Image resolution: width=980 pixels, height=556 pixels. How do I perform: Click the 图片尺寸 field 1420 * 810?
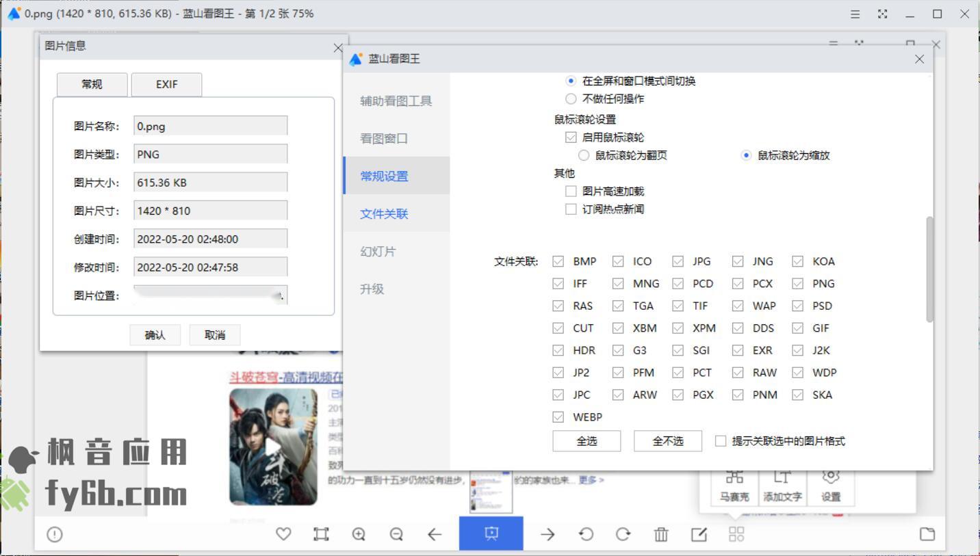pyautogui.click(x=210, y=211)
